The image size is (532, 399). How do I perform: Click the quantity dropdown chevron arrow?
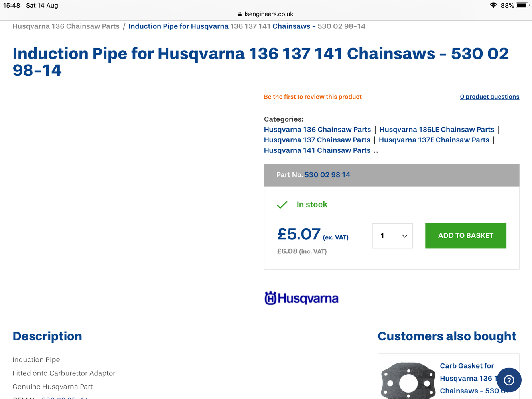tap(404, 236)
